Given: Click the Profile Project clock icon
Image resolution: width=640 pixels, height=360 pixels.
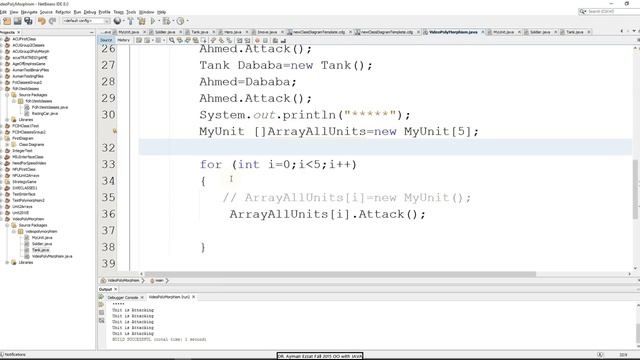Looking at the screenshot, I should (x=180, y=21).
